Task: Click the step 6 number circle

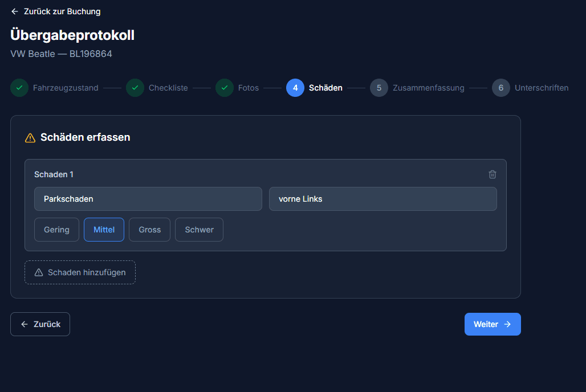Action: (x=501, y=88)
